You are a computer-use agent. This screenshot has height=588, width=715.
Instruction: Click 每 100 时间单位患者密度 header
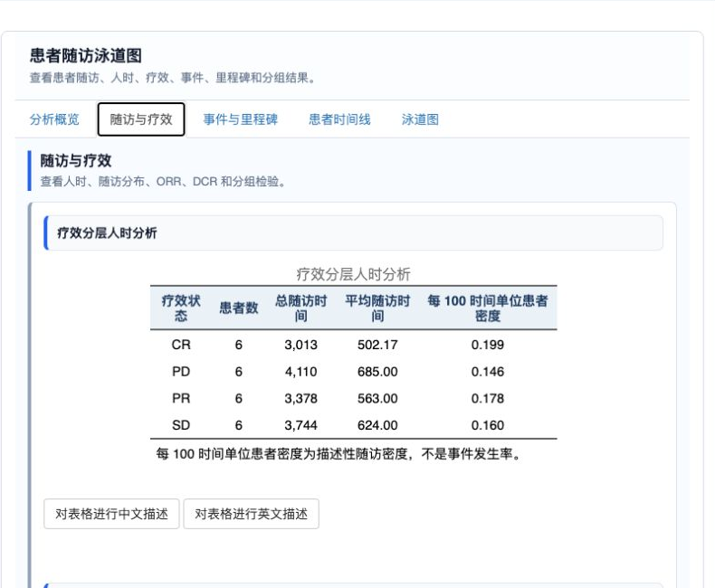[x=488, y=308]
